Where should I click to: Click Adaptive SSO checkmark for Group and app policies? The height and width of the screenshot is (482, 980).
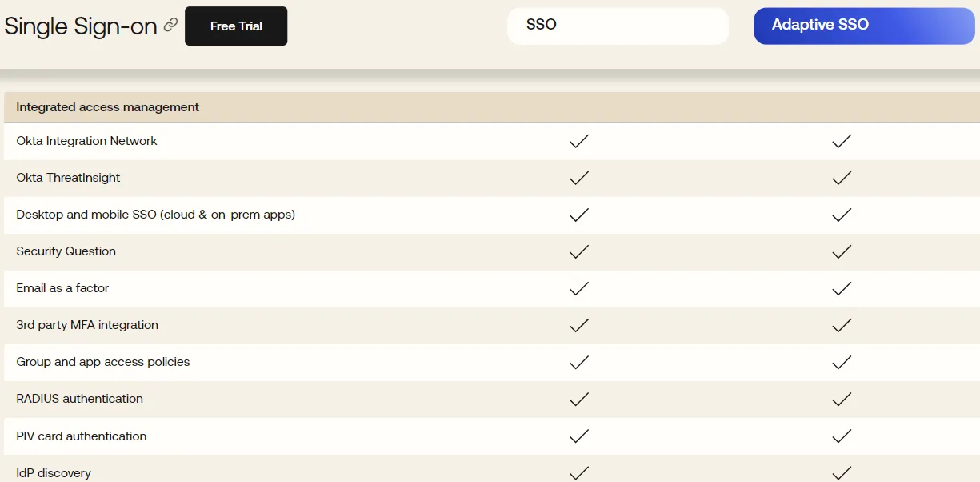[842, 362]
